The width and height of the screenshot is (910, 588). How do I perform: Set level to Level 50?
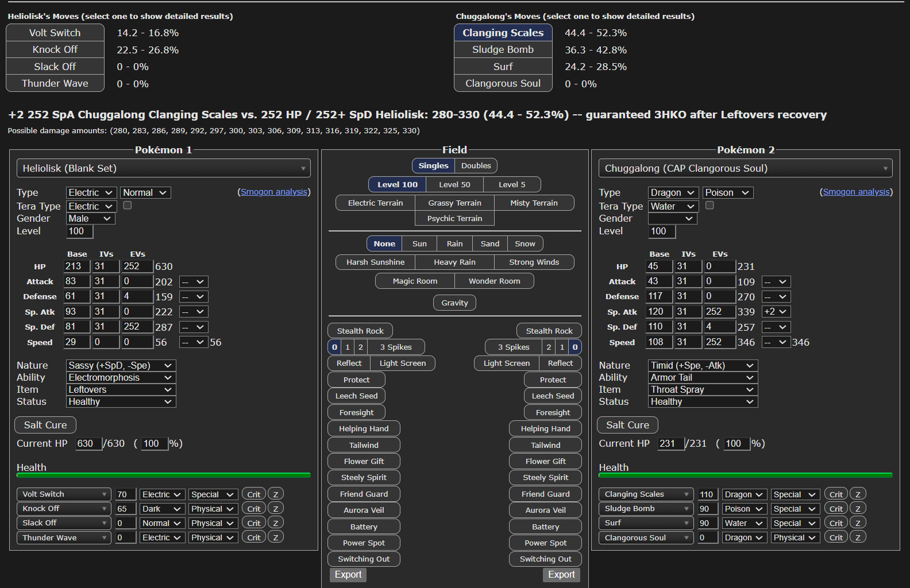click(454, 184)
